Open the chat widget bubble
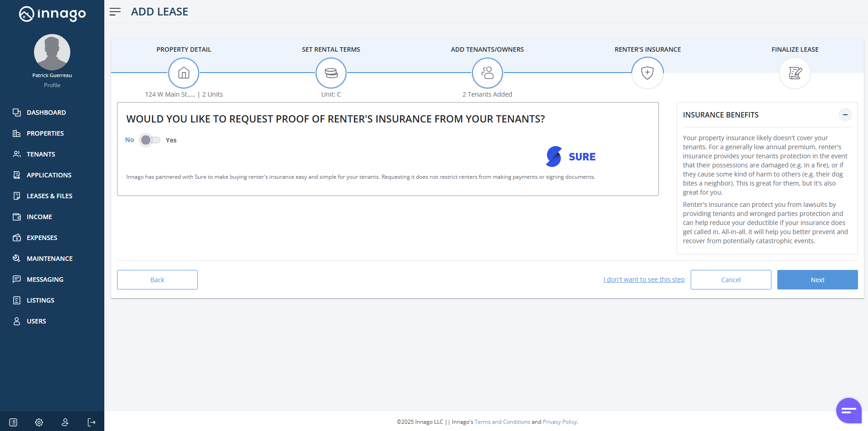Screen dimensions: 868x431 848,411
